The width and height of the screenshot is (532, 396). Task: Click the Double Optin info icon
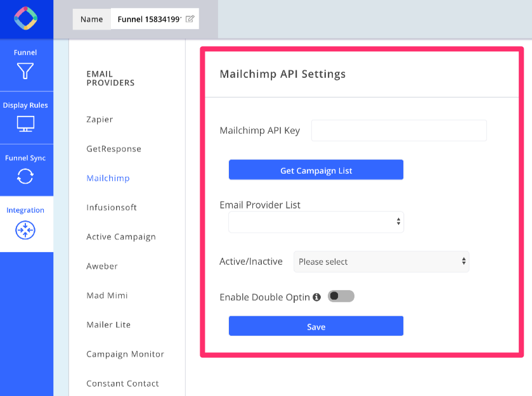(316, 297)
